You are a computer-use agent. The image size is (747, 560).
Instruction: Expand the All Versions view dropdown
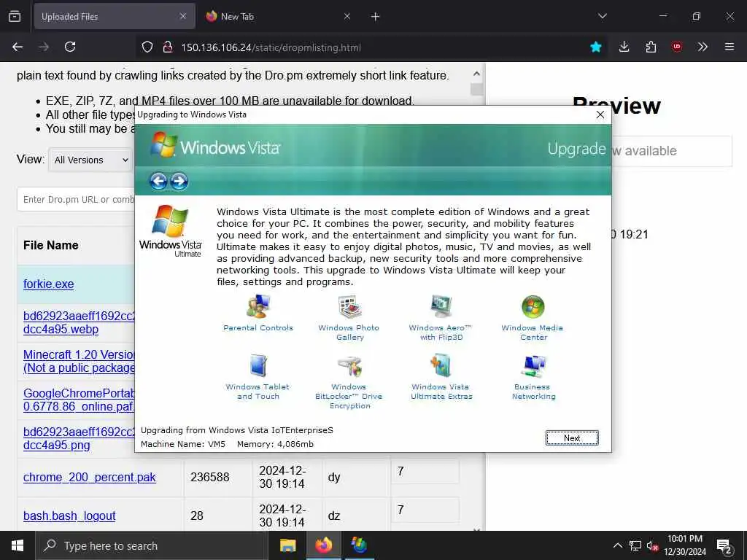tap(90, 160)
